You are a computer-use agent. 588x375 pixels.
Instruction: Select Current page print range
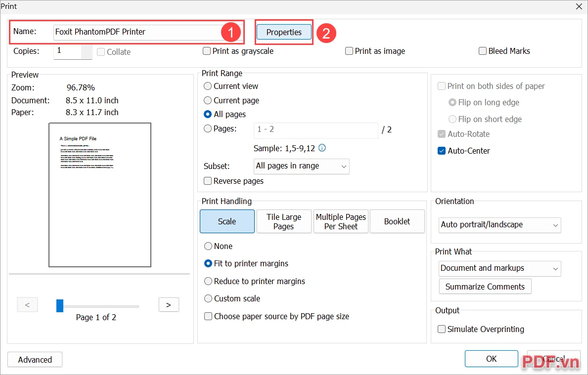pos(231,100)
